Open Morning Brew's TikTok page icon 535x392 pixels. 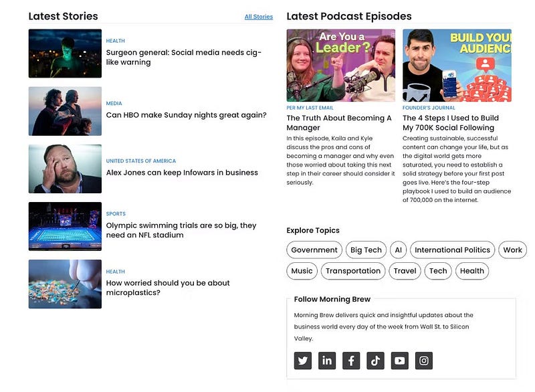tap(375, 361)
